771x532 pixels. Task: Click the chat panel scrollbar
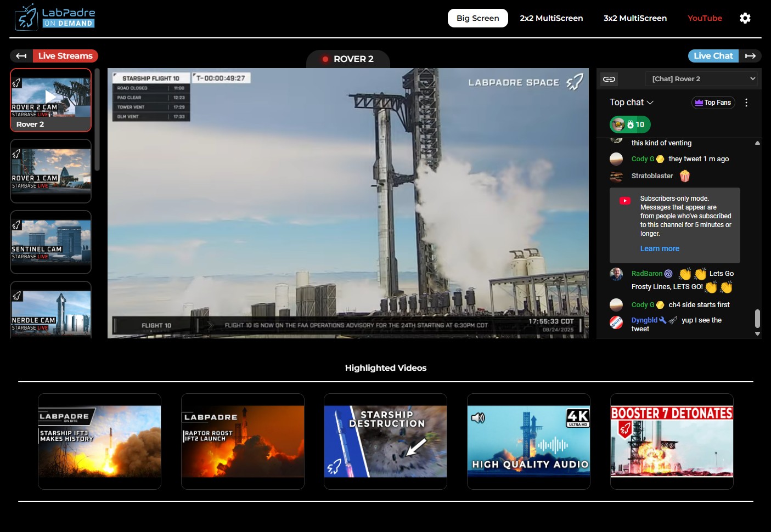758,318
